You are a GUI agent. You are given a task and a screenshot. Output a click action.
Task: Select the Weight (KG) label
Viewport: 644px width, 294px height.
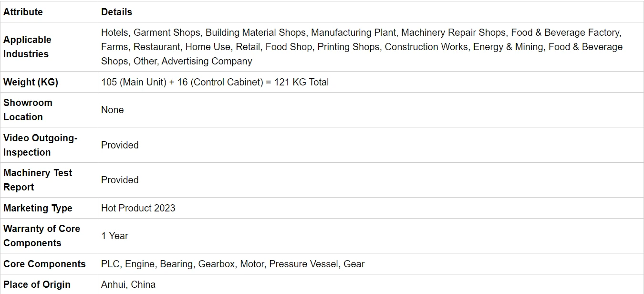tap(31, 82)
